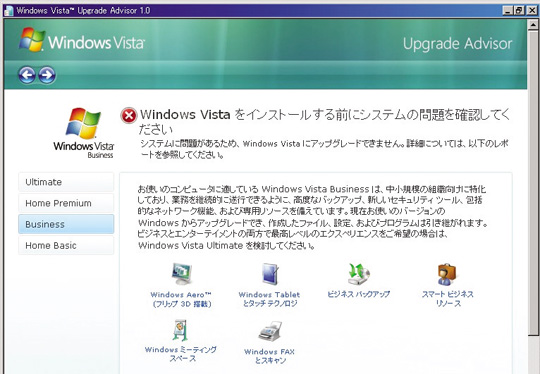Image resolution: width=540 pixels, height=374 pixels.
Task: Close the Upgrade Advisor window
Action: 532,11
